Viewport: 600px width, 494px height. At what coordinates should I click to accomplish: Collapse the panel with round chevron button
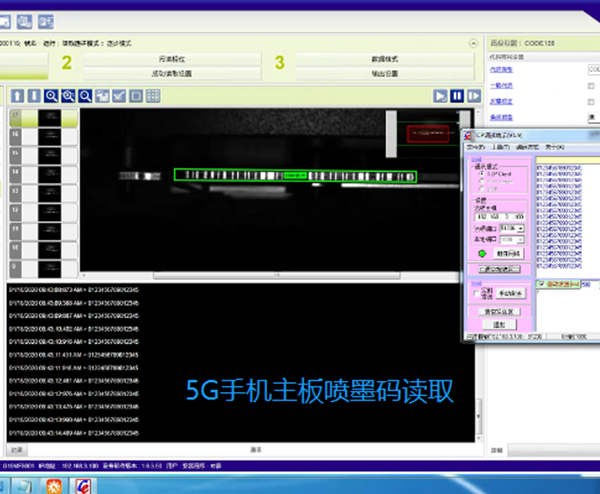(x=472, y=44)
